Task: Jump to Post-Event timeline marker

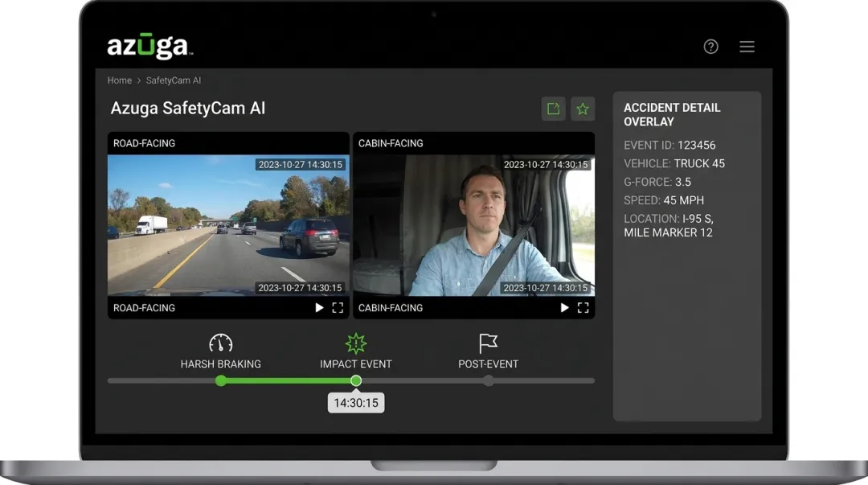Action: click(489, 380)
